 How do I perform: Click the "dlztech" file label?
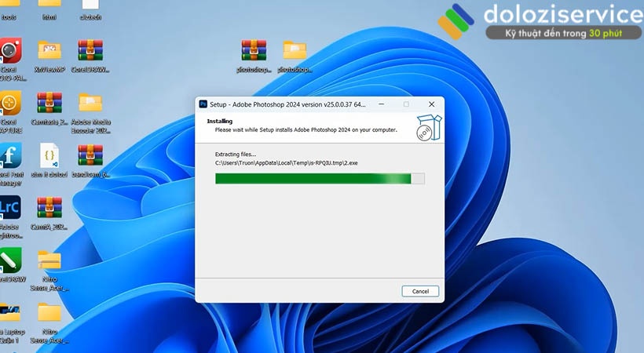pos(90,17)
